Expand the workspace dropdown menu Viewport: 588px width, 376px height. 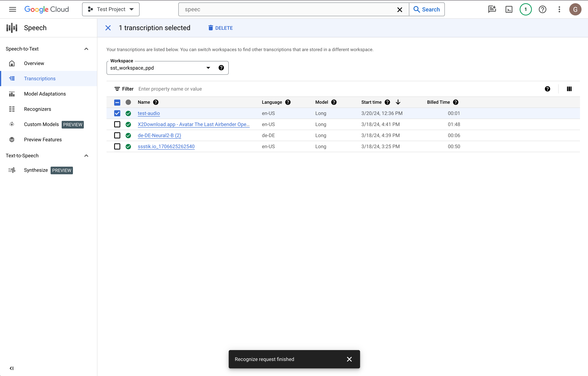(x=208, y=68)
